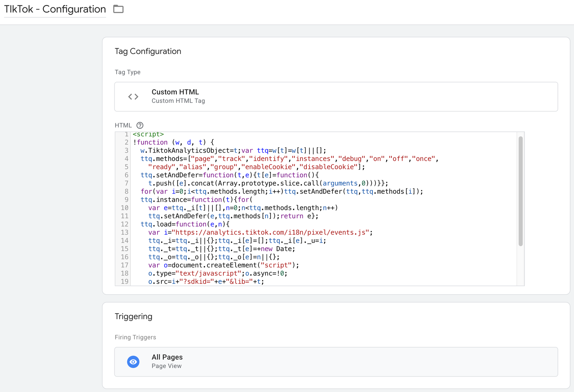The height and width of the screenshot is (392, 574).
Task: Click the ttq._t line with new Date
Action: [222, 249]
